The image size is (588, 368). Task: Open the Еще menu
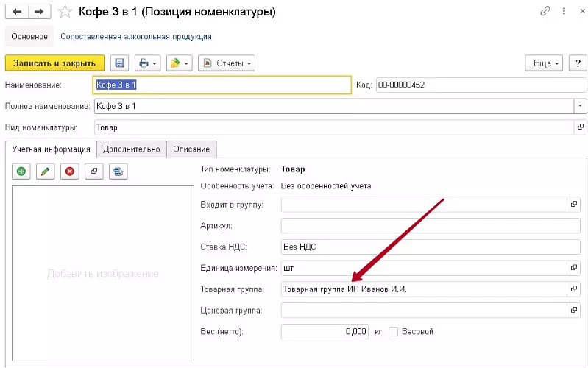pyautogui.click(x=544, y=63)
